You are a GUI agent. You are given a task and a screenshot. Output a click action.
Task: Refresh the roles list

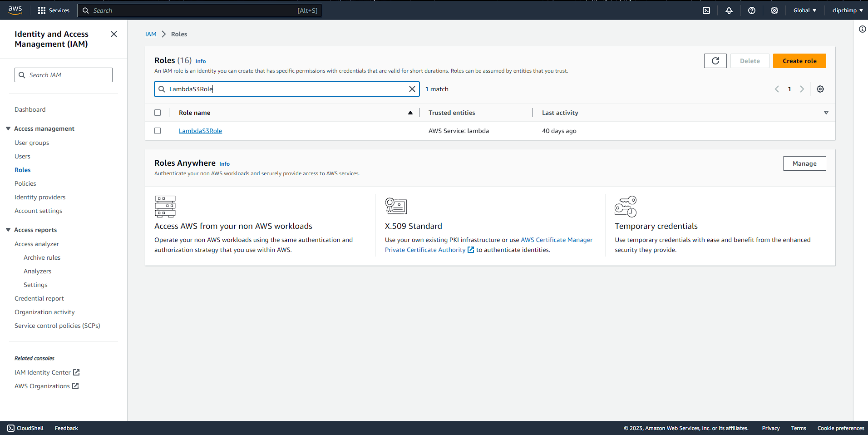[x=715, y=61]
